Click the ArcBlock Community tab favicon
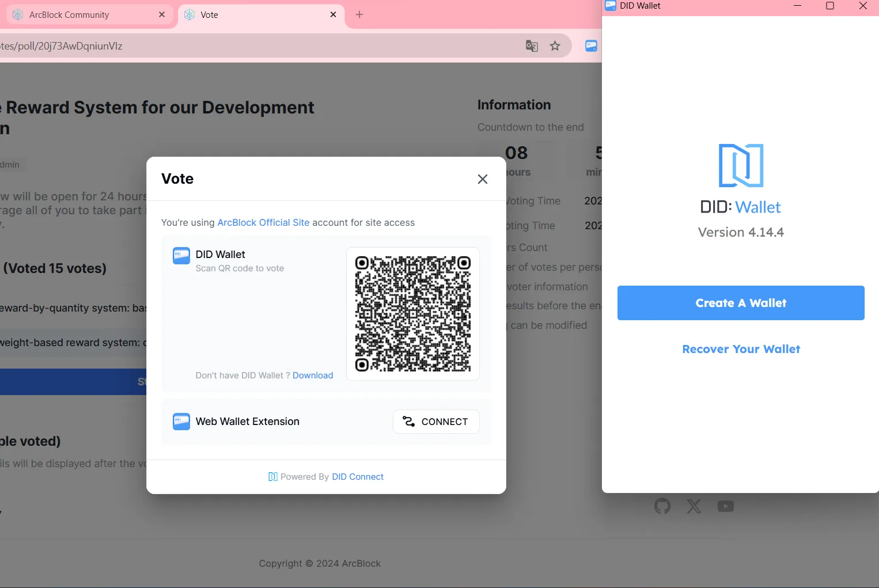Viewport: 879px width, 588px height. click(18, 15)
